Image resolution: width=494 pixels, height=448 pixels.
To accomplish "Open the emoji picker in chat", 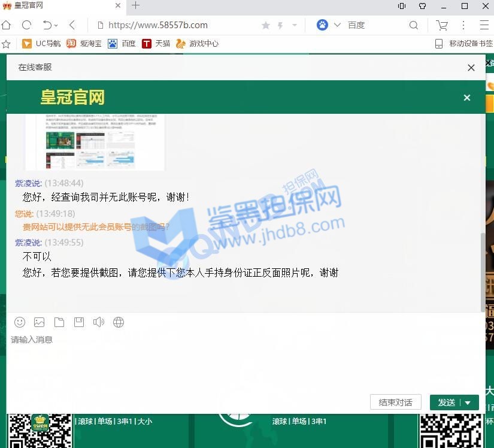I will (x=20, y=322).
